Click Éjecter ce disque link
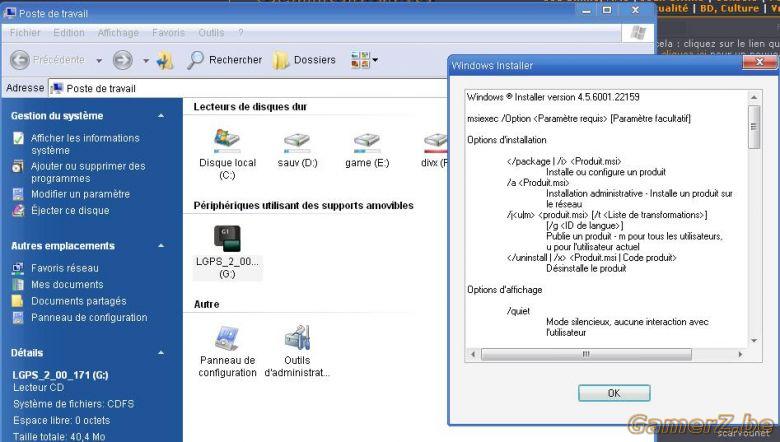The height and width of the screenshot is (442, 780). pos(70,210)
